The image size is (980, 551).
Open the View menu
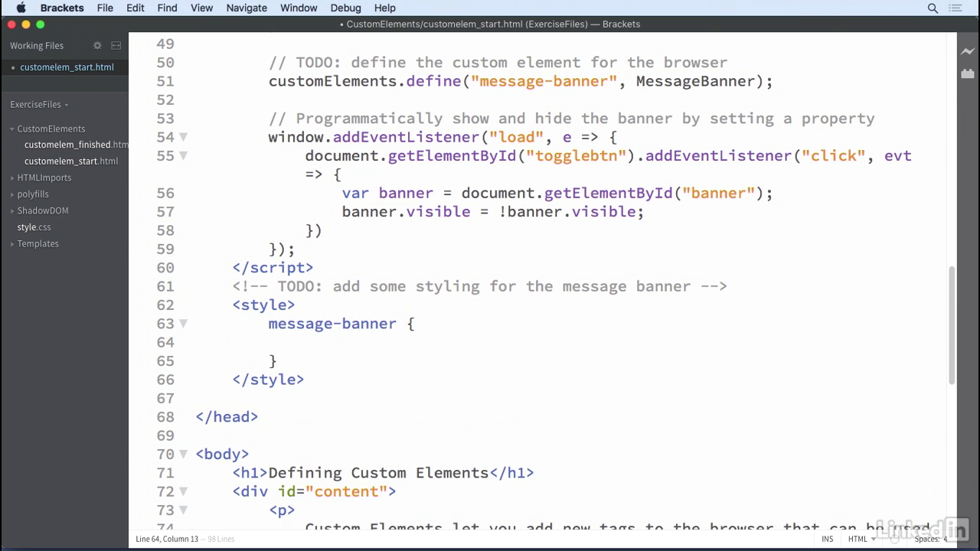tap(201, 8)
